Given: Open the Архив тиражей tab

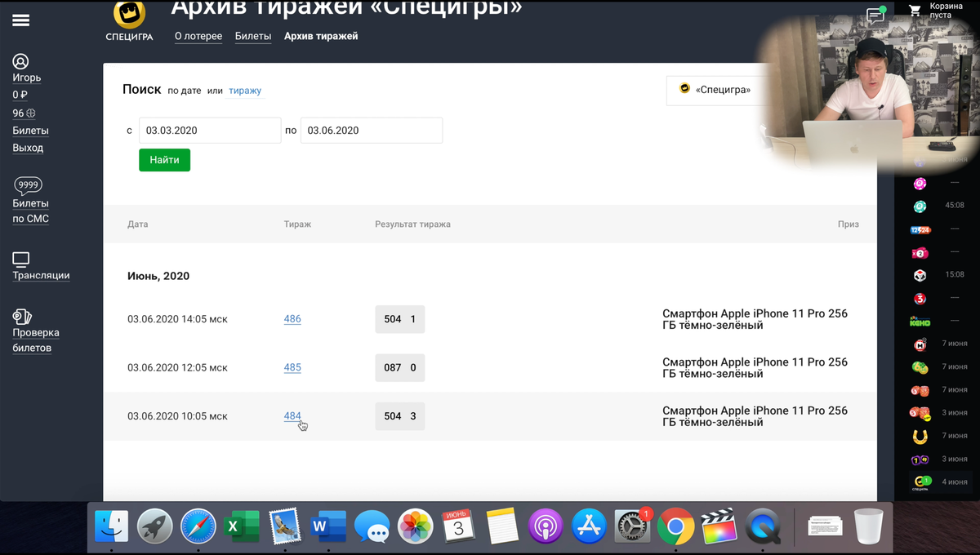Looking at the screenshot, I should pyautogui.click(x=321, y=36).
